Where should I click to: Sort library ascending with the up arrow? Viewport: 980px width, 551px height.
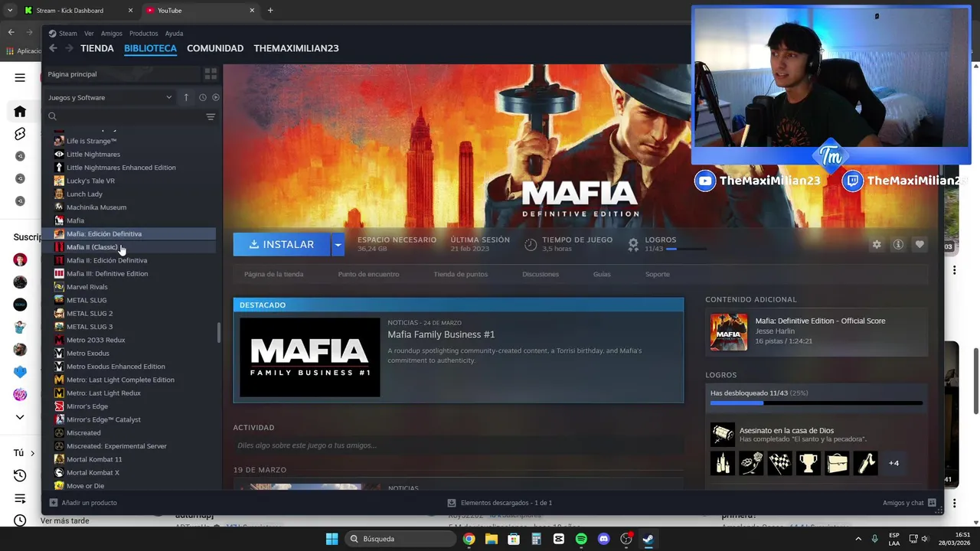186,97
